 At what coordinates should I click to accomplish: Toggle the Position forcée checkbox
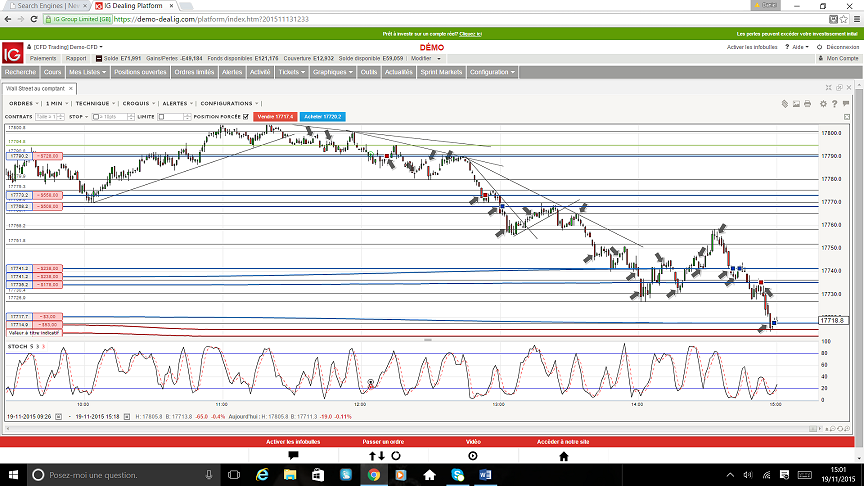(246, 117)
